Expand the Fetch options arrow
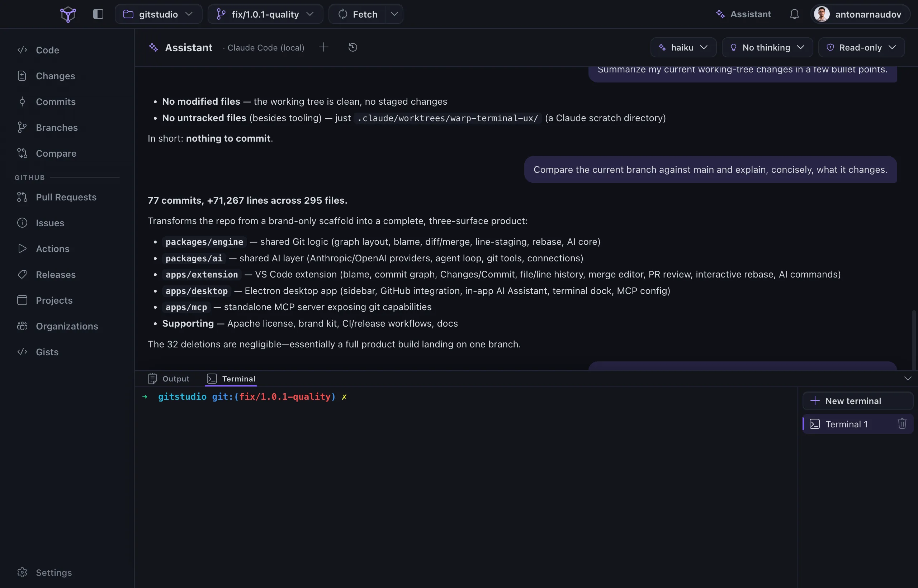 click(x=394, y=14)
